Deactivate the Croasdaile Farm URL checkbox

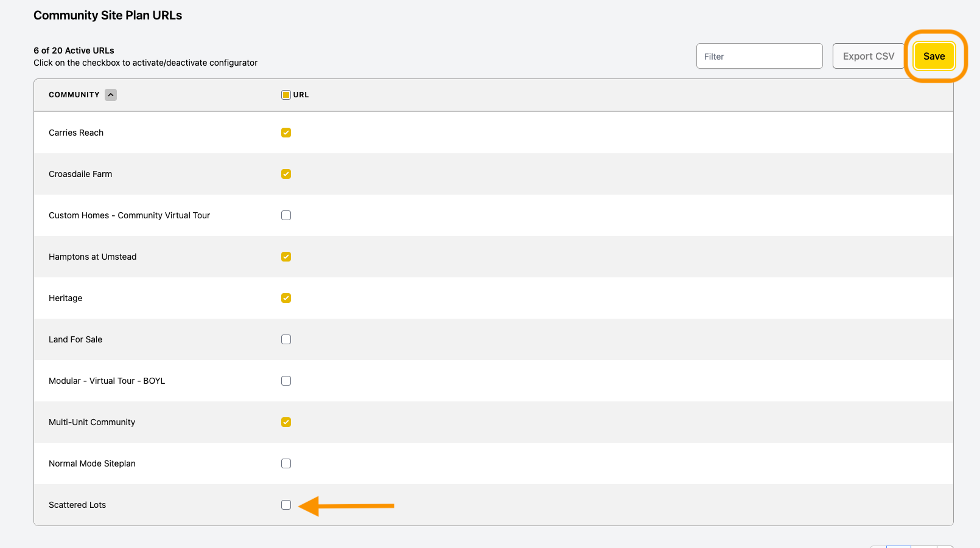tap(286, 174)
